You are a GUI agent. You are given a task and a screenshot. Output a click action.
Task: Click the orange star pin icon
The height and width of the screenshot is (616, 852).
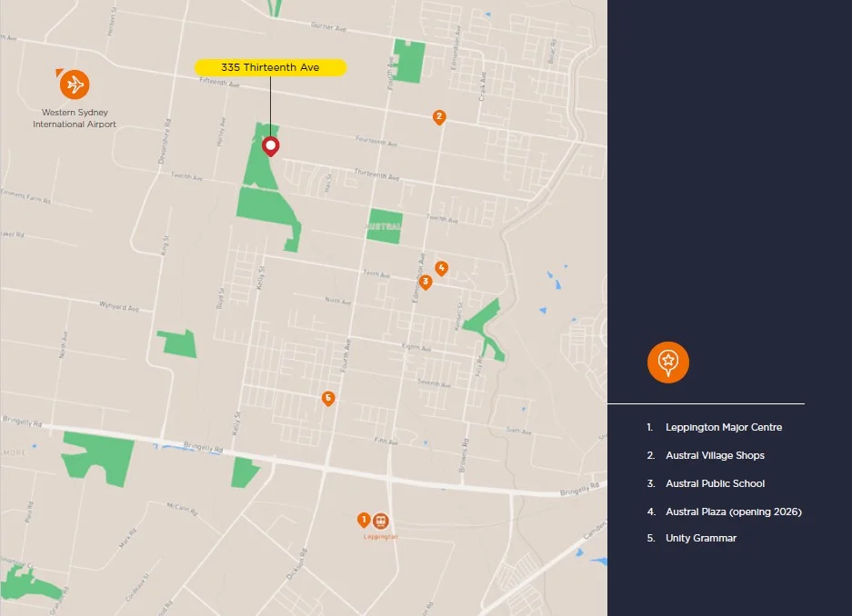click(668, 362)
